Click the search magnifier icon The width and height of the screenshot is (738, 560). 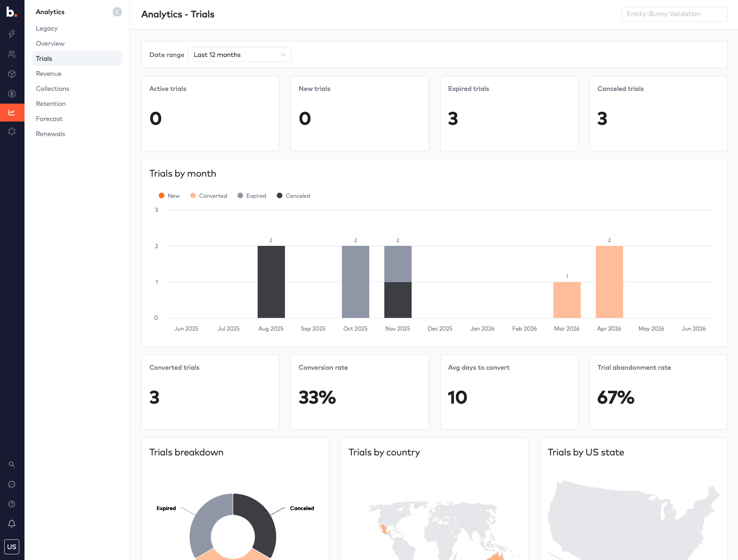point(12,464)
